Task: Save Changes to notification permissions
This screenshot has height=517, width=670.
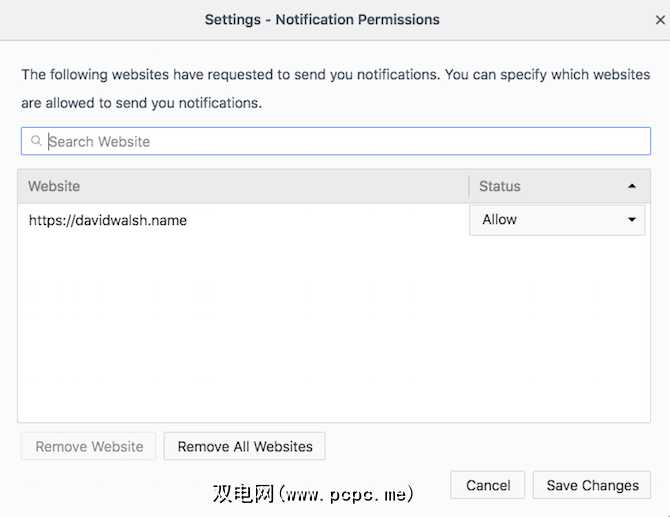Action: (592, 485)
